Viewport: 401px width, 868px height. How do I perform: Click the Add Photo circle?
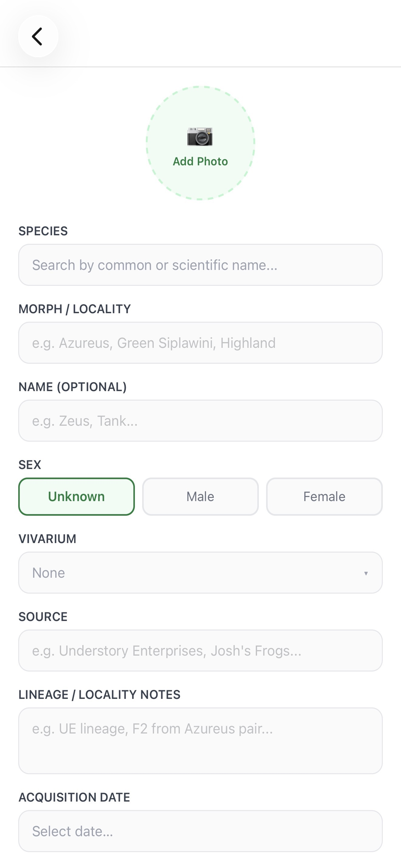tap(200, 143)
